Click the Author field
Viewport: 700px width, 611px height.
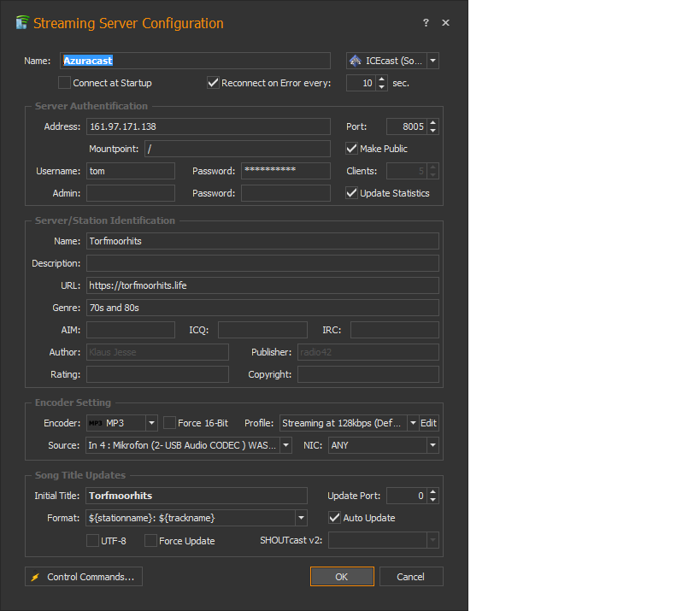(157, 352)
